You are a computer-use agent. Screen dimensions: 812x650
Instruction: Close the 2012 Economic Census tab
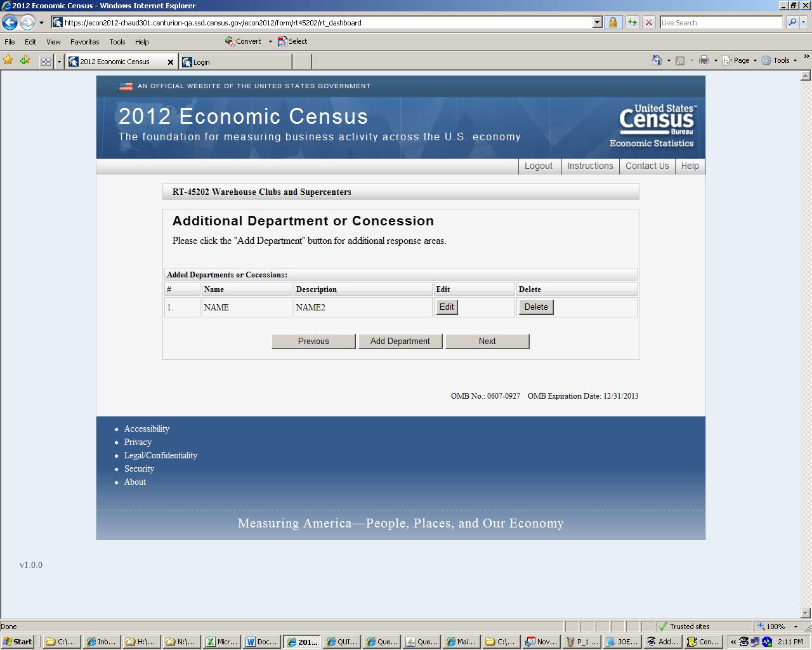click(x=170, y=62)
